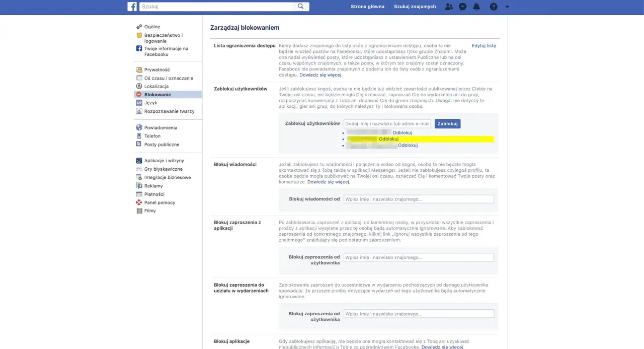Open Lokalizacja settings section
The width and height of the screenshot is (644, 349).
pyautogui.click(x=156, y=87)
